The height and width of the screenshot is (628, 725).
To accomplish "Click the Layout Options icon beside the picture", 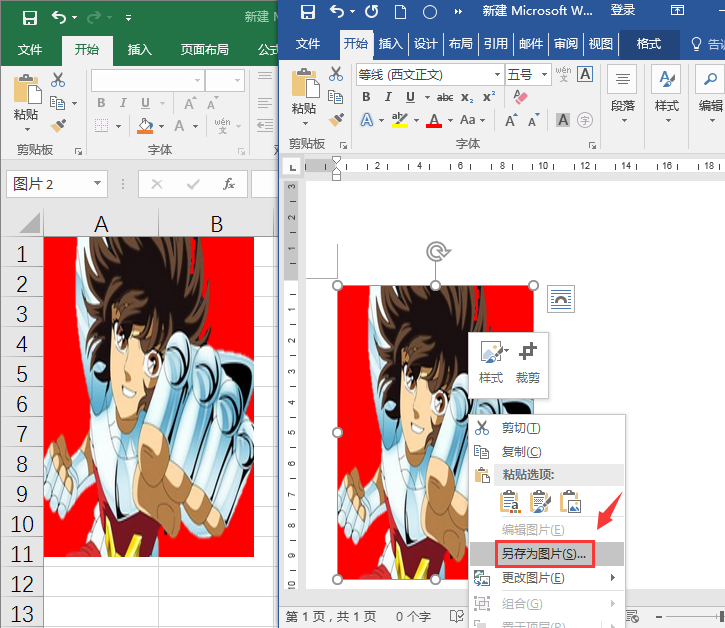I will [561, 299].
